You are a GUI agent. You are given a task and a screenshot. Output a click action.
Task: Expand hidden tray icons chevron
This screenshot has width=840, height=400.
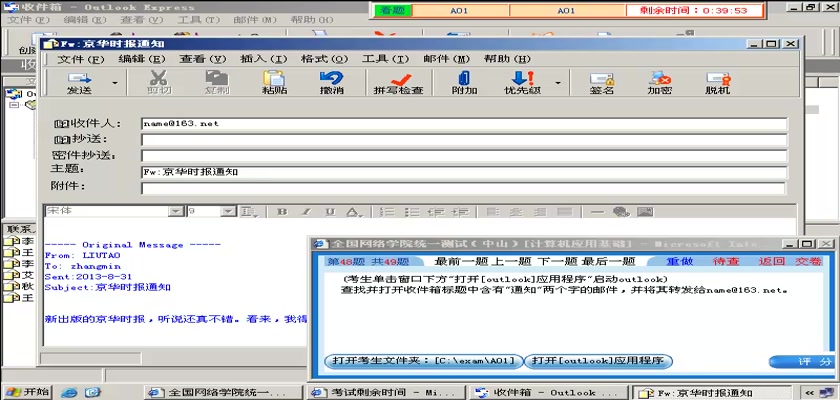point(810,392)
